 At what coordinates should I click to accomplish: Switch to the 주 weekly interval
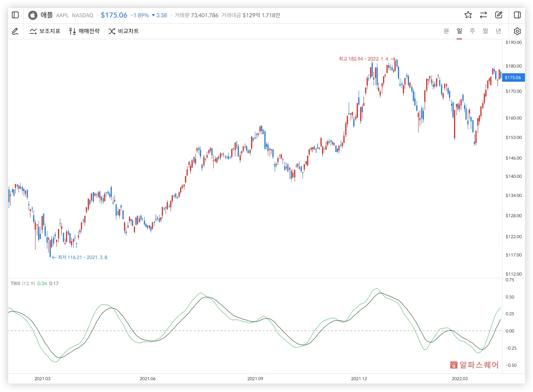click(x=472, y=31)
